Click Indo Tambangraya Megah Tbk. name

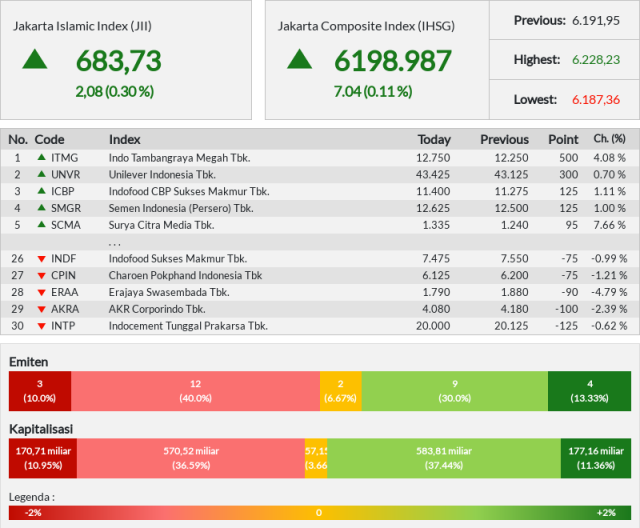(180, 158)
